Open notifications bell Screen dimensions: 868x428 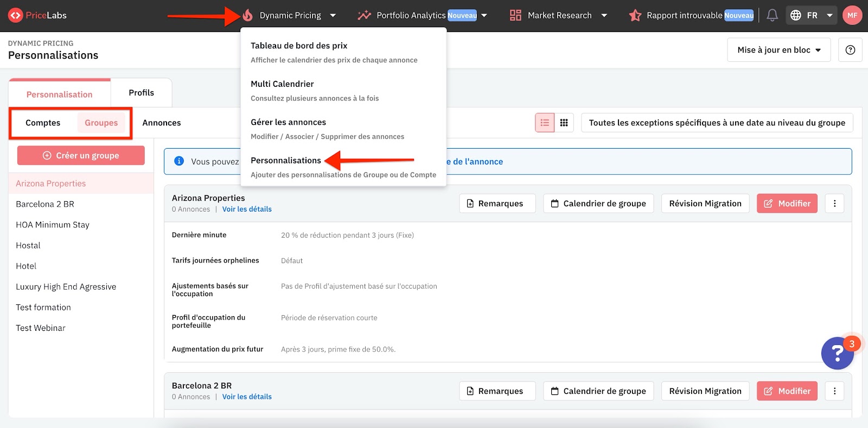pyautogui.click(x=772, y=15)
